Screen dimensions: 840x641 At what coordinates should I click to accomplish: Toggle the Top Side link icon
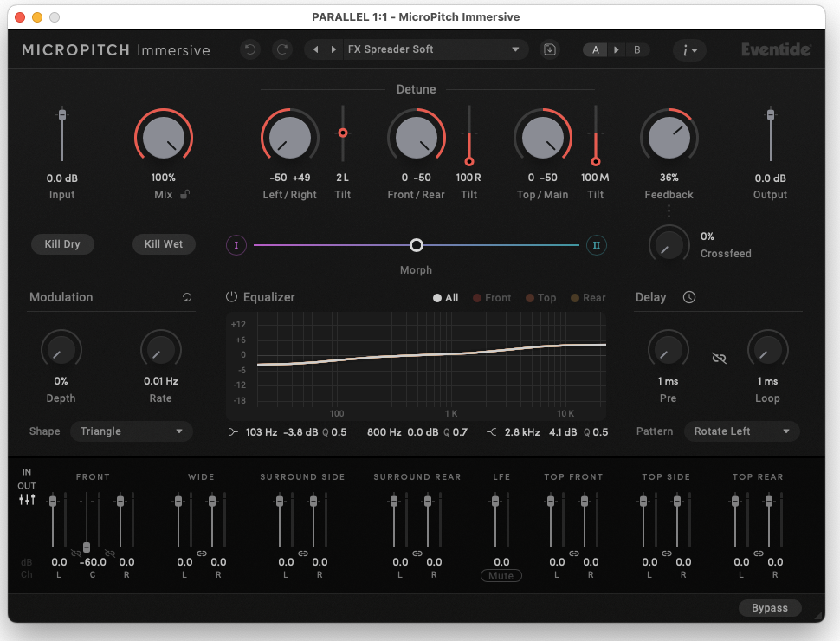click(667, 554)
